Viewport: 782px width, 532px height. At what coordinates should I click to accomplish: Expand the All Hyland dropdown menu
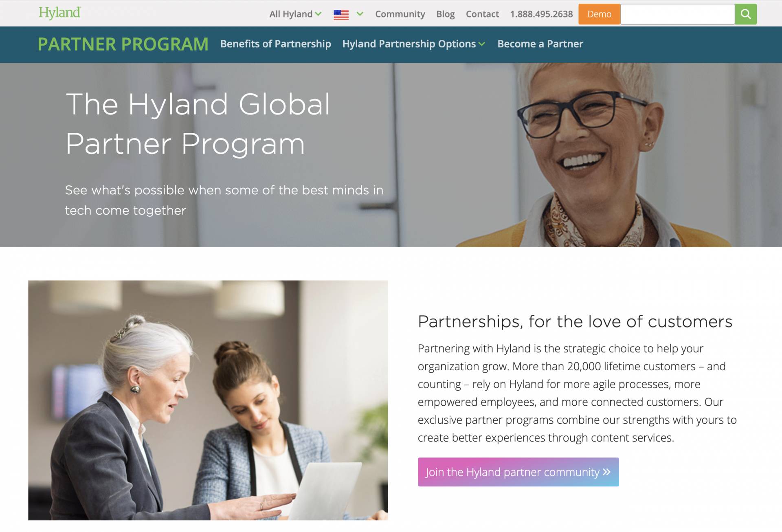(x=294, y=14)
